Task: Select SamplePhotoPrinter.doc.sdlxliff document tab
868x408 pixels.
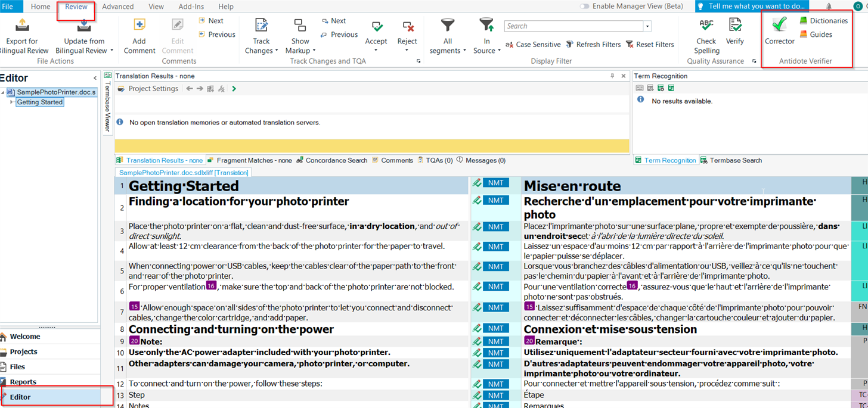Action: [183, 173]
